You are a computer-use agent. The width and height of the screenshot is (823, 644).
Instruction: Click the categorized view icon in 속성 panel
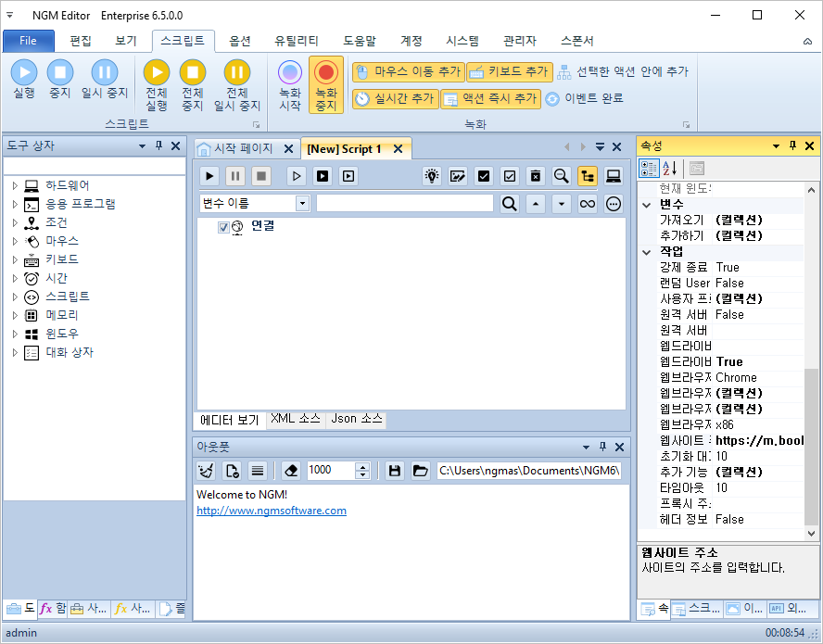[x=649, y=169]
